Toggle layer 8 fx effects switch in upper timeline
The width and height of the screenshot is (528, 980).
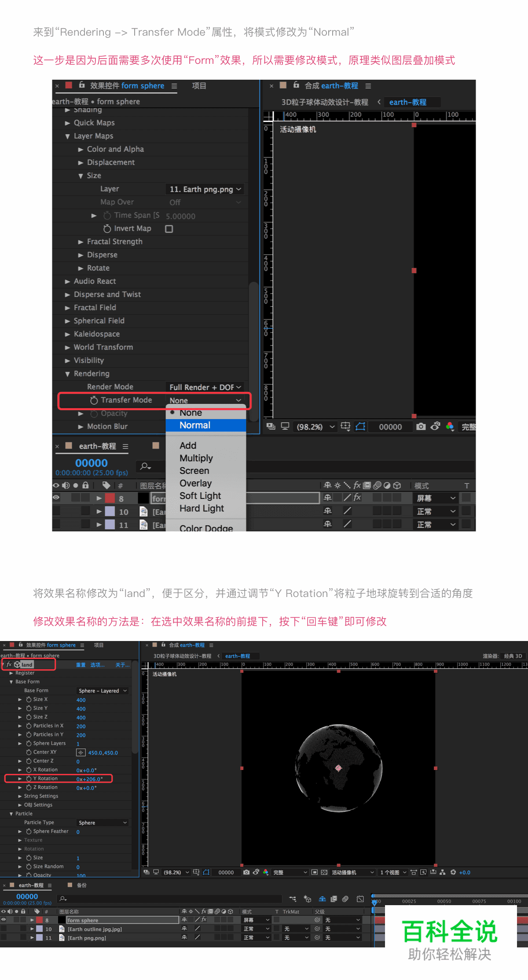coord(357,497)
